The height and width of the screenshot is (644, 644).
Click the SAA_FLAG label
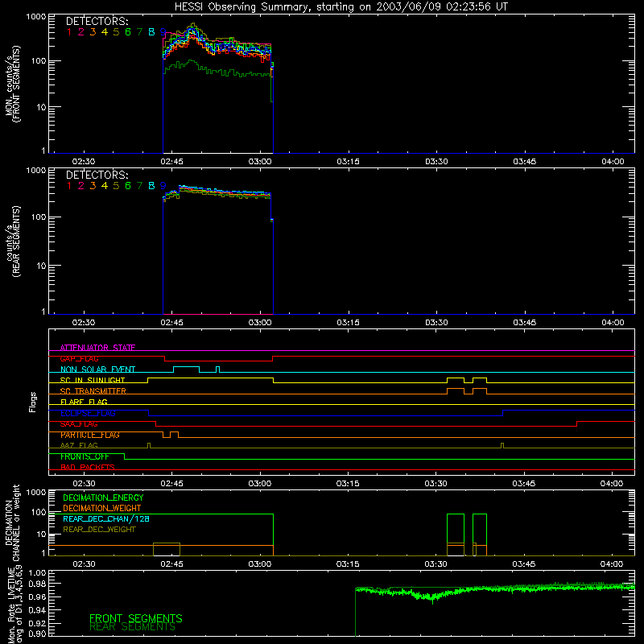(x=79, y=424)
